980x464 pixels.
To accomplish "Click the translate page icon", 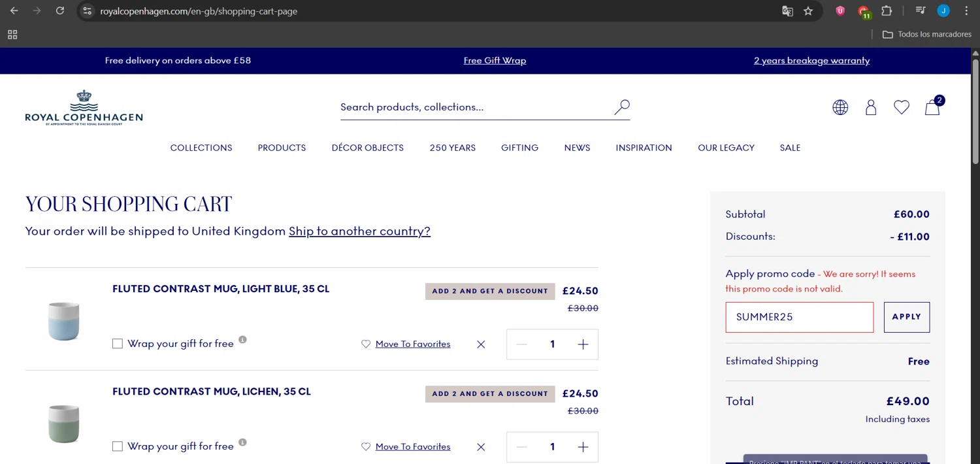I will tap(788, 11).
